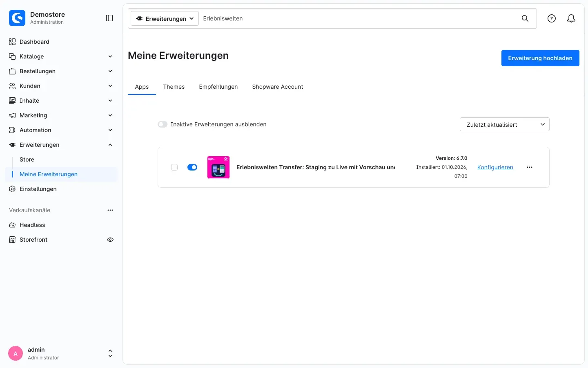Viewport: 588px width, 368px height.
Task: Open the extension's three-dot context menu
Action: tap(530, 167)
